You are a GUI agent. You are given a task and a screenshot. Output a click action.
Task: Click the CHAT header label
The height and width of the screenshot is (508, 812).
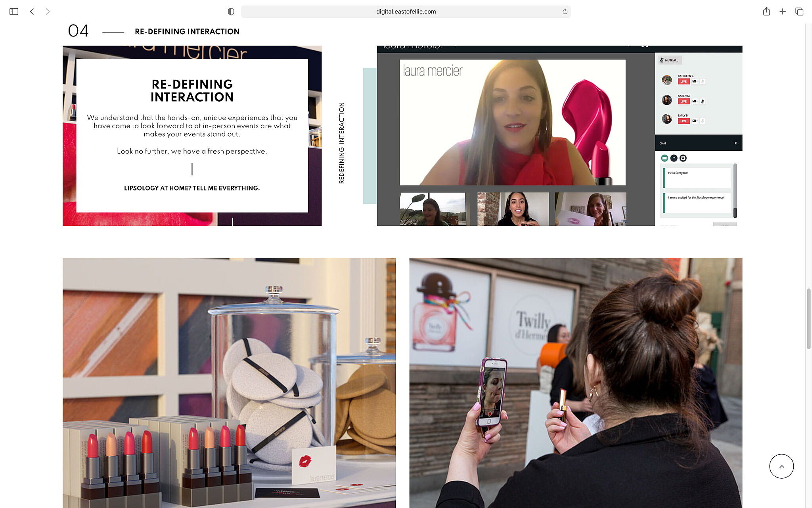point(663,143)
